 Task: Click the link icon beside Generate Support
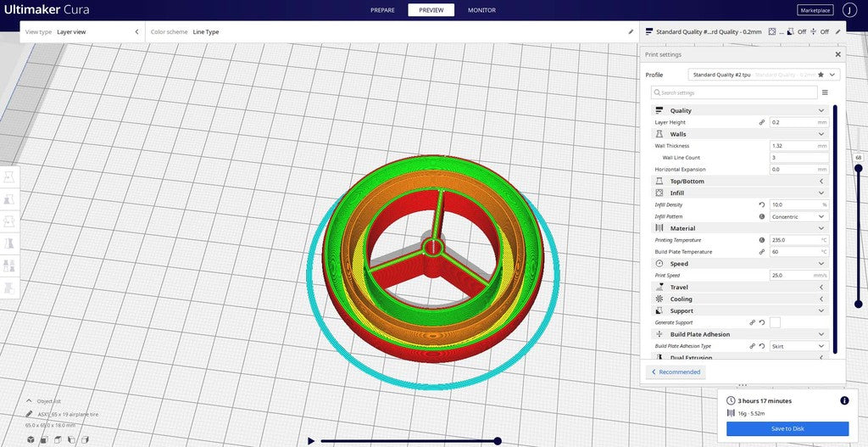click(x=753, y=322)
